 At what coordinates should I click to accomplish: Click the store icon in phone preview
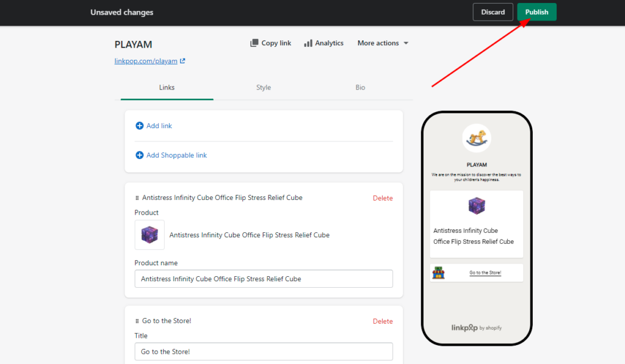point(438,273)
